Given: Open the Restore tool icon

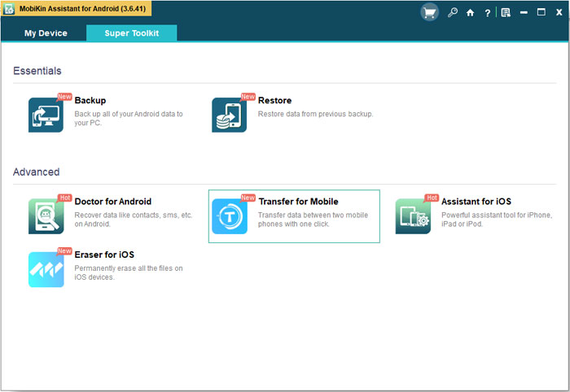Looking at the screenshot, I should tap(230, 115).
